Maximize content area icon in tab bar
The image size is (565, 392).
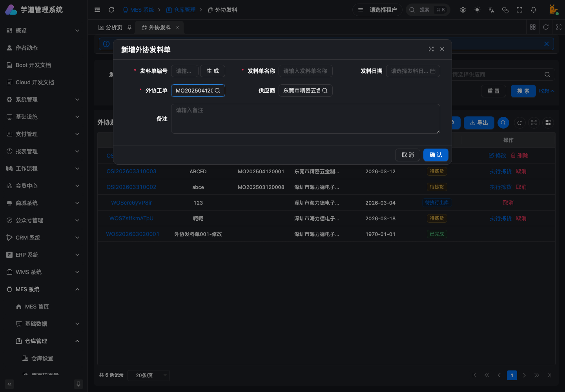[559, 27]
